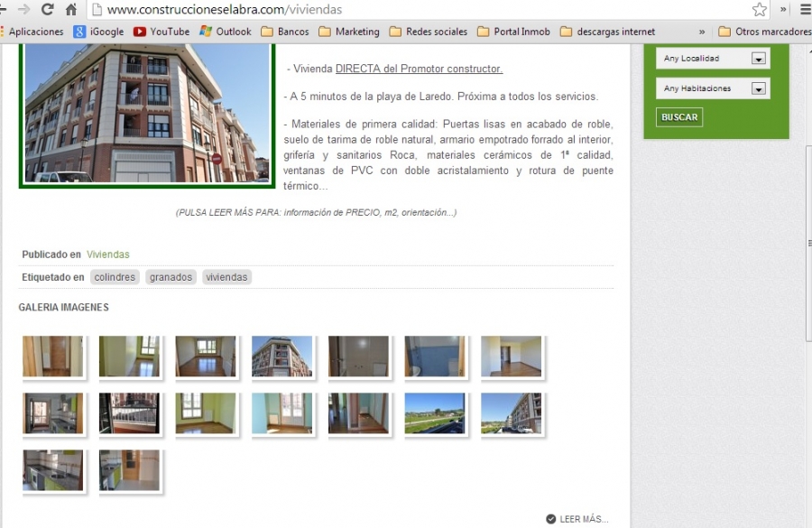Open the main building photo
Screen dimensions: 812x528
pos(147,114)
